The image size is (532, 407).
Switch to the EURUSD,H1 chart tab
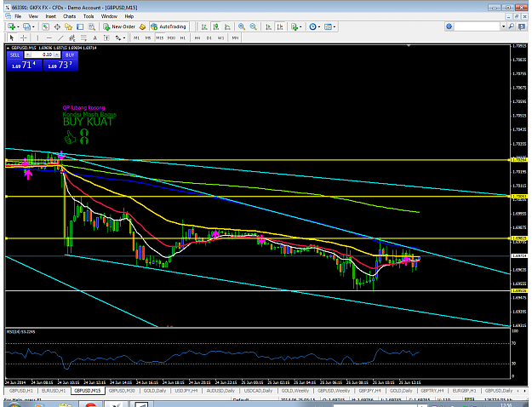(54, 391)
